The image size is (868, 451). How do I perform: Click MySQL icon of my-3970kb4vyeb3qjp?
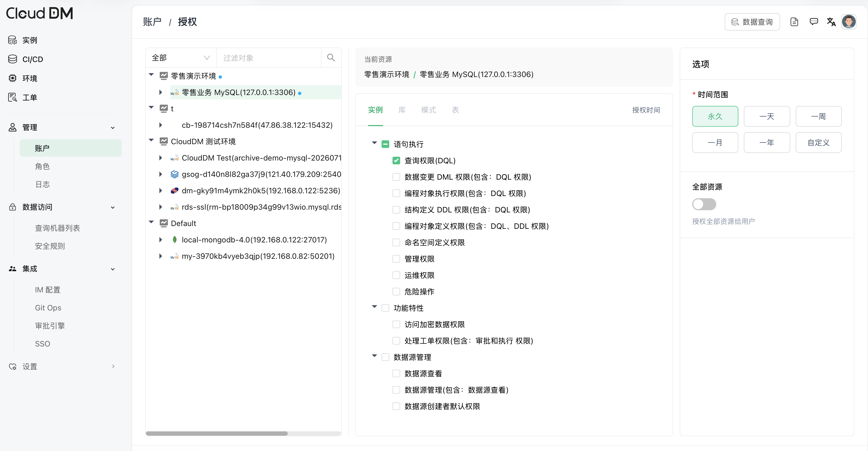pyautogui.click(x=174, y=256)
